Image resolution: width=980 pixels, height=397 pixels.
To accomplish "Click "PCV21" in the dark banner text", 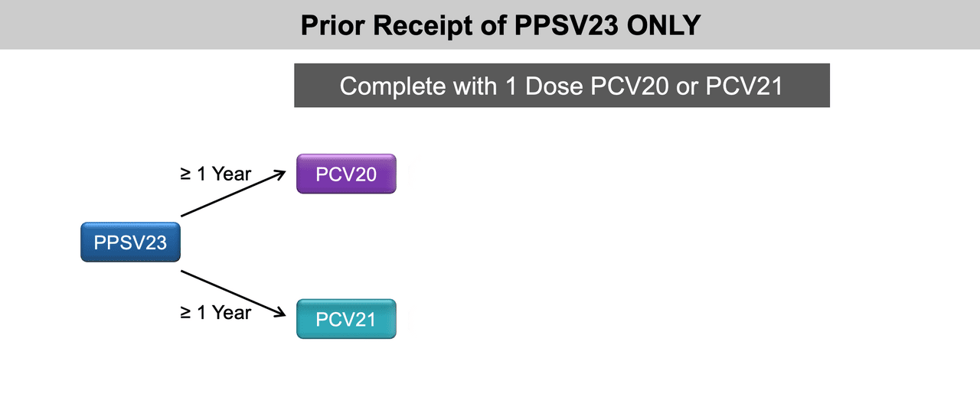I will 744,86.
